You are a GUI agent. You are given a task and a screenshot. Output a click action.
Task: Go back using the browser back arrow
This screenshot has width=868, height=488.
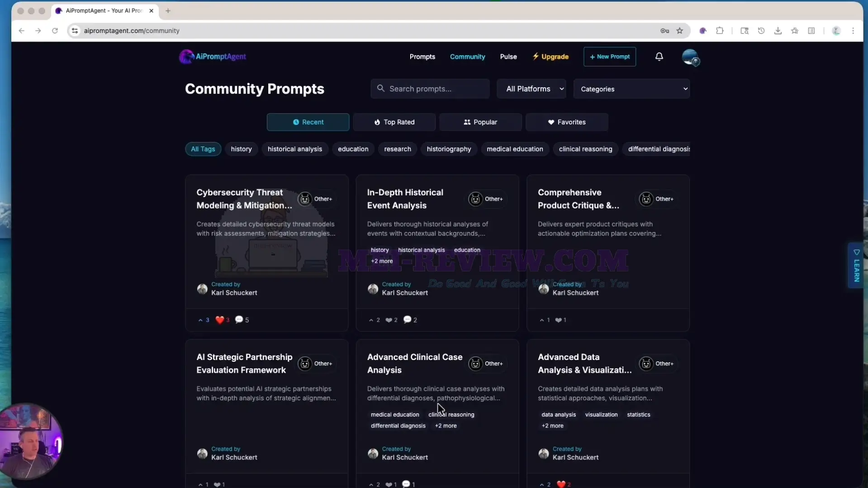coord(22,31)
